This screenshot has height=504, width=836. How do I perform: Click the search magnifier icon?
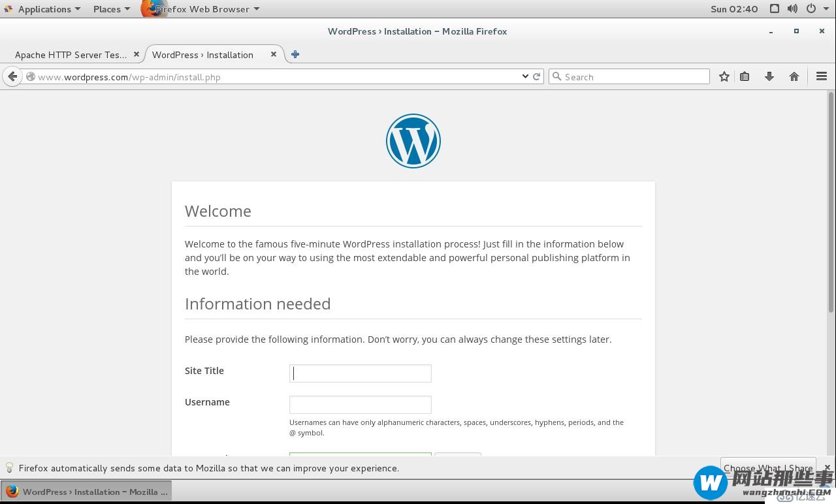coord(556,76)
